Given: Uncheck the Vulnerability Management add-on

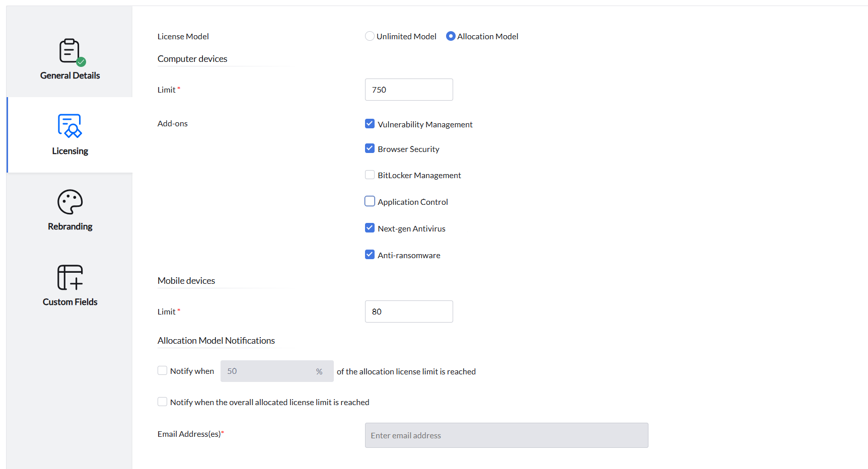Looking at the screenshot, I should [x=370, y=124].
